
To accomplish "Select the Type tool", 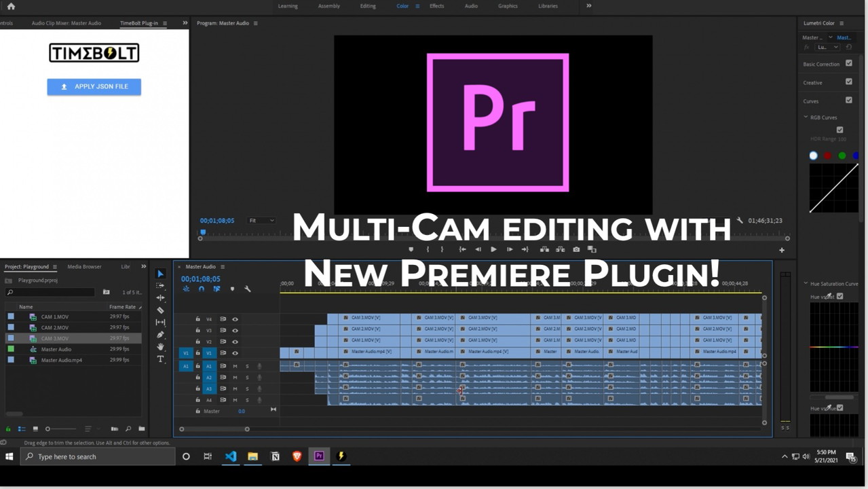I will [160, 359].
